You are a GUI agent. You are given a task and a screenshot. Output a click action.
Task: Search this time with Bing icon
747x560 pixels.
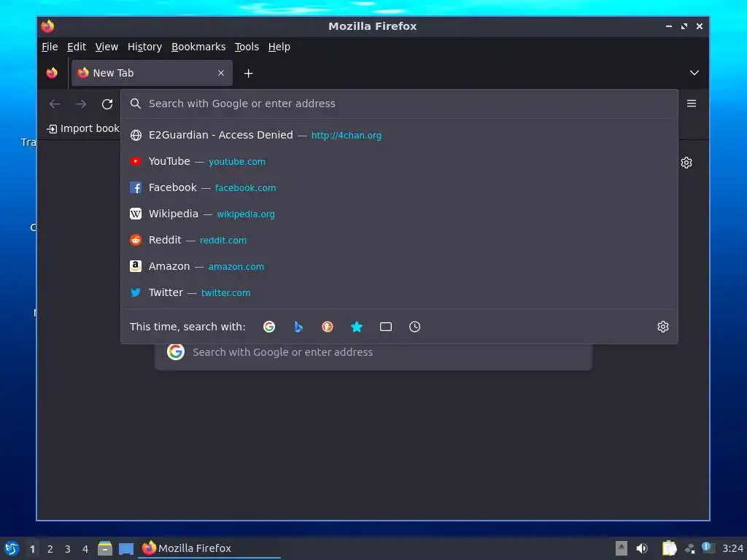pyautogui.click(x=298, y=327)
